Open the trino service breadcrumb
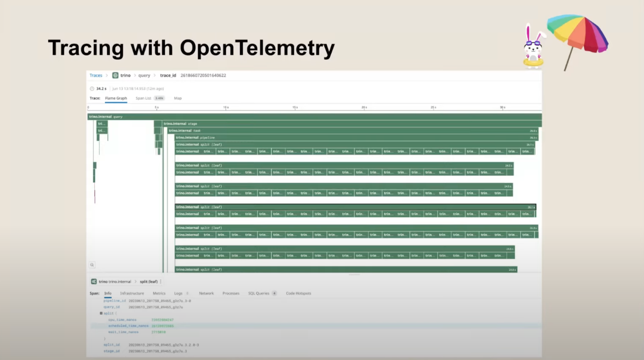The image size is (644, 360). tap(126, 75)
